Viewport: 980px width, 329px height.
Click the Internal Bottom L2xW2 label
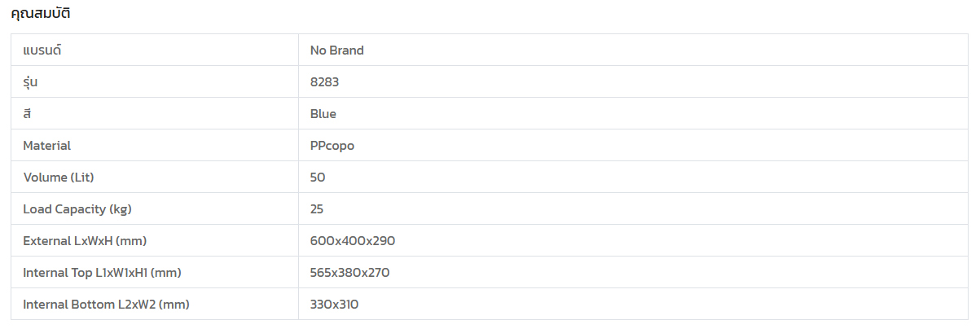(106, 305)
